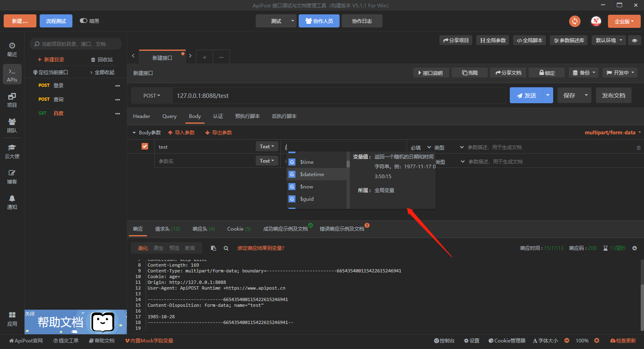The width and height of the screenshot is (644, 349).
Task: Switch to the Query tab
Action: (169, 116)
